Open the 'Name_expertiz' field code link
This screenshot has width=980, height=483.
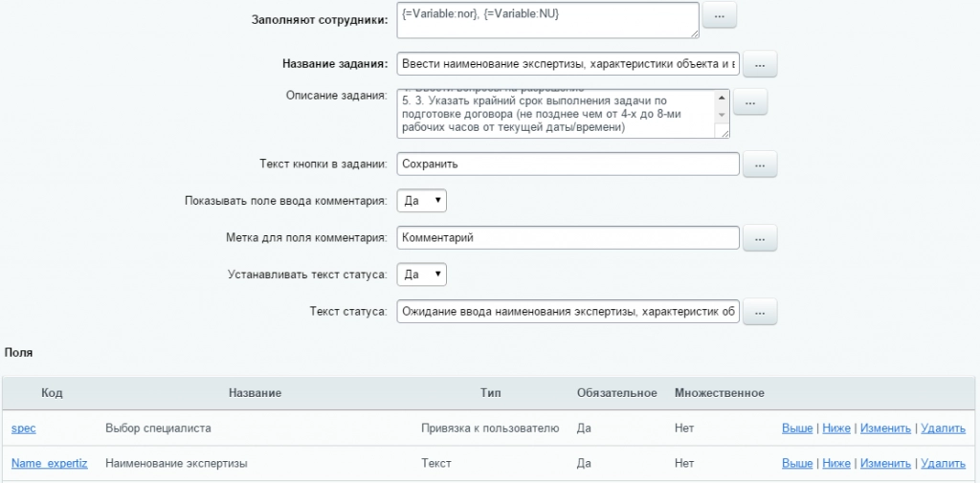click(x=49, y=464)
